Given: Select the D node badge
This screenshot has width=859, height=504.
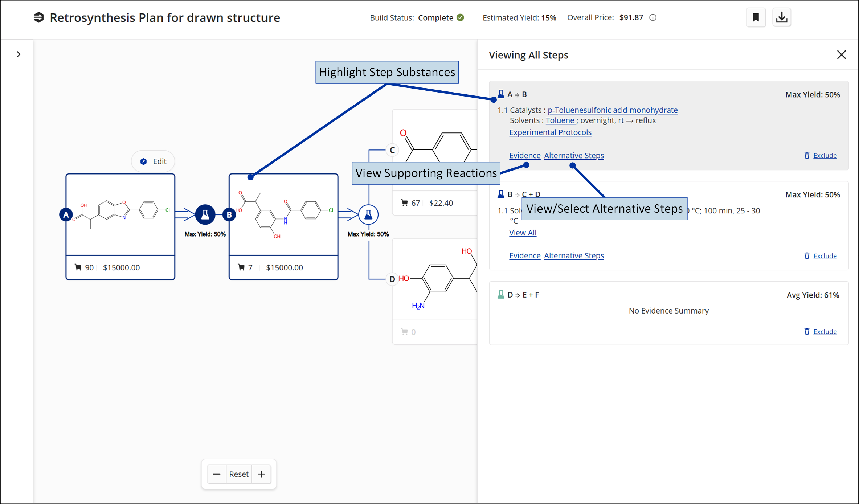Looking at the screenshot, I should (x=392, y=279).
